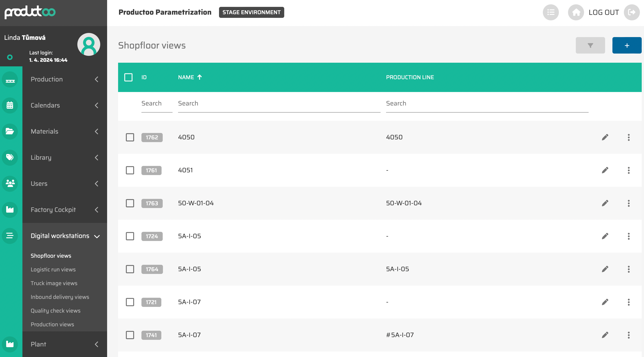Open Logistic run views submenu item
The width and height of the screenshot is (644, 357).
[x=53, y=270]
